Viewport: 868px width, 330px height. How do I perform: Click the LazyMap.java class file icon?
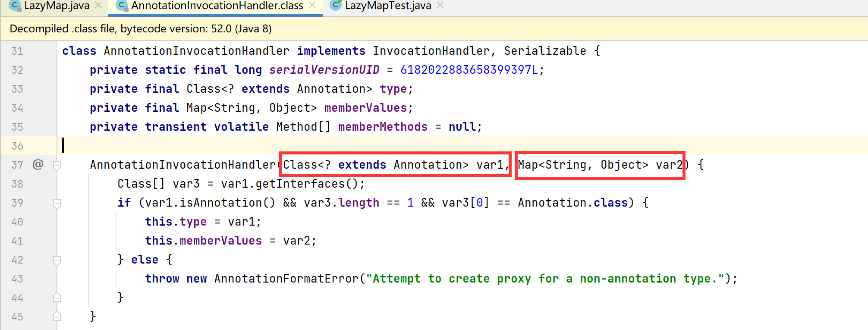[x=15, y=5]
